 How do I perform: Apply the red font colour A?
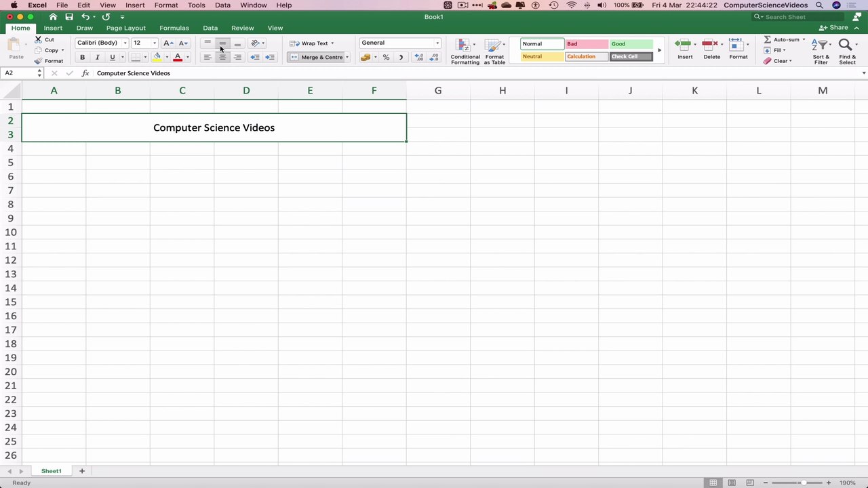[x=178, y=58]
